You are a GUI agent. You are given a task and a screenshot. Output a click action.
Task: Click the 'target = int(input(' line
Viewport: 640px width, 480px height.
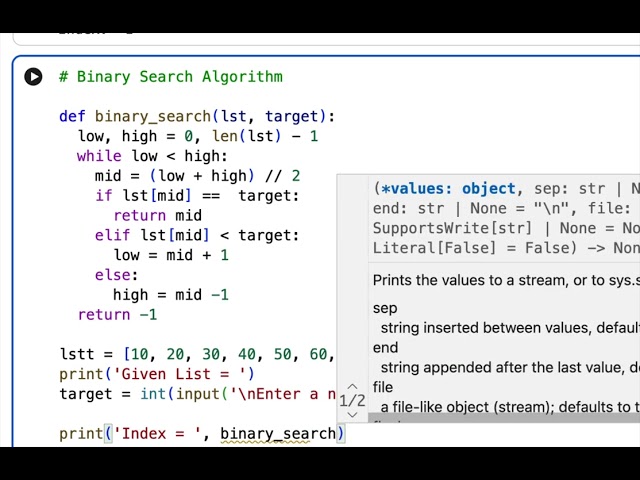[198, 394]
